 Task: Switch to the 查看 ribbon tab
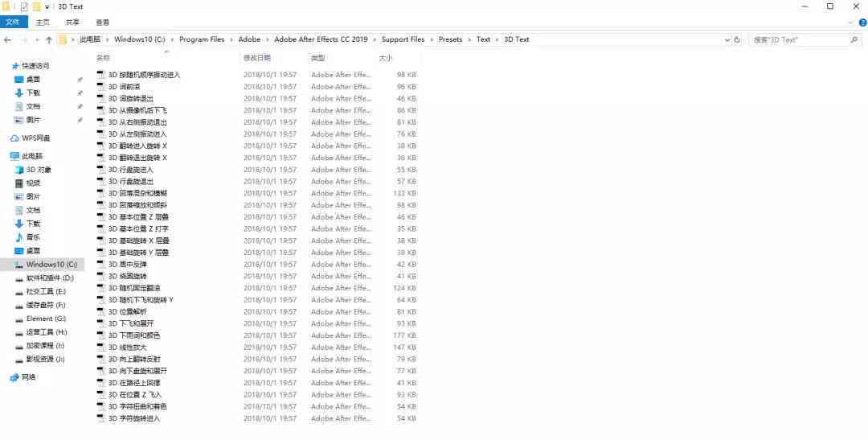click(102, 23)
